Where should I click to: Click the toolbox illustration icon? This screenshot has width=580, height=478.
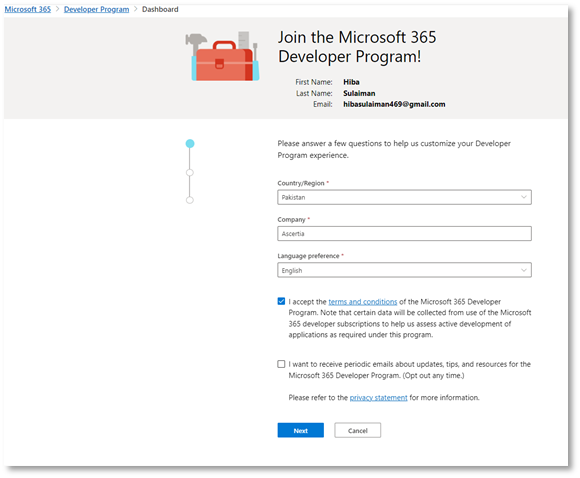coord(222,56)
